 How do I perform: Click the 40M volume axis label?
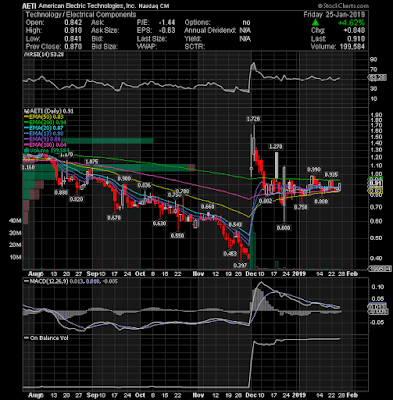pyautogui.click(x=16, y=221)
